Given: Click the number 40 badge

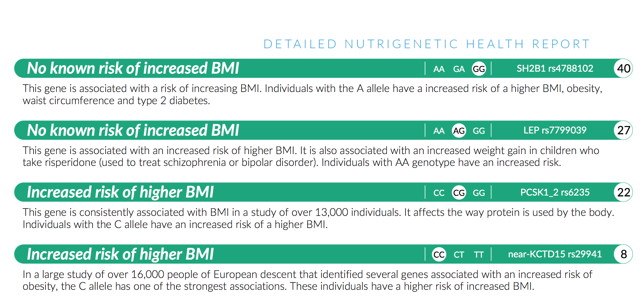Looking at the screenshot, I should coord(623,69).
